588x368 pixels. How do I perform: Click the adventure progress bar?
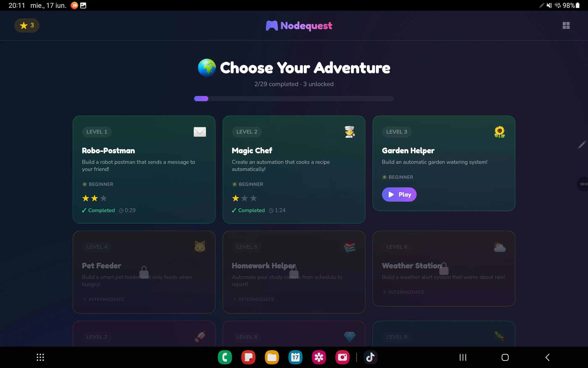294,99
